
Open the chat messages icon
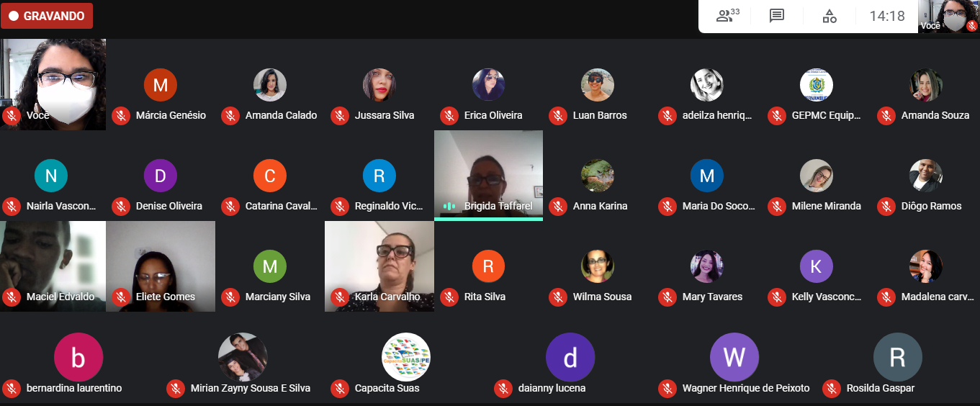click(x=776, y=16)
